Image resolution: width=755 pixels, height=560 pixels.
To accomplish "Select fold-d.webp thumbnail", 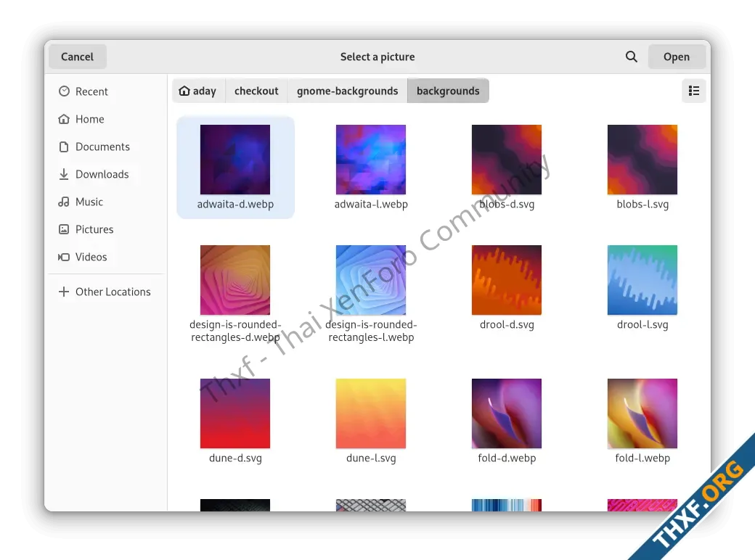I will click(507, 413).
